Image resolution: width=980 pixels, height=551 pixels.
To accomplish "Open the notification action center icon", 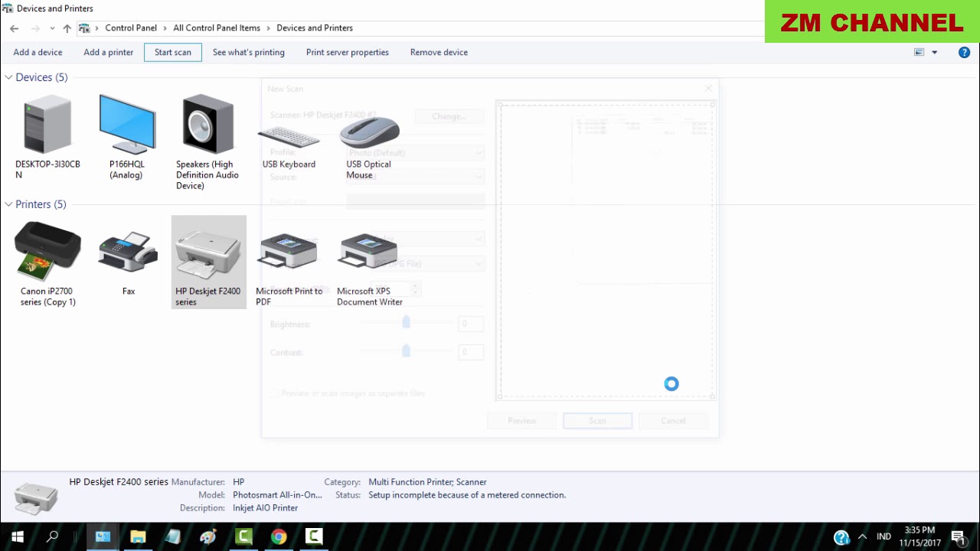I will [958, 536].
